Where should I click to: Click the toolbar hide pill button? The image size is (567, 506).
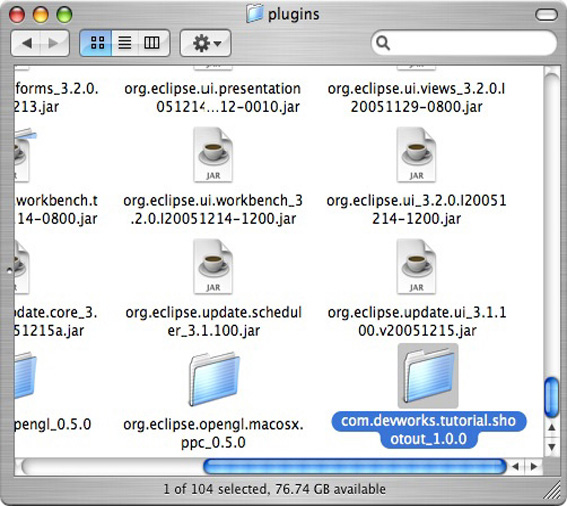546,15
